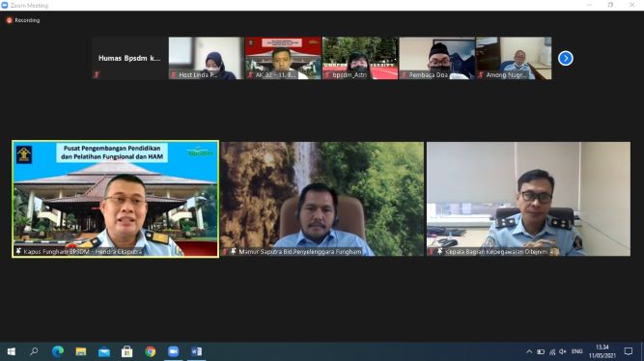Viewport: 644px width, 361px height.
Task: Switch to Zoom app in taskbar
Action: (174, 351)
